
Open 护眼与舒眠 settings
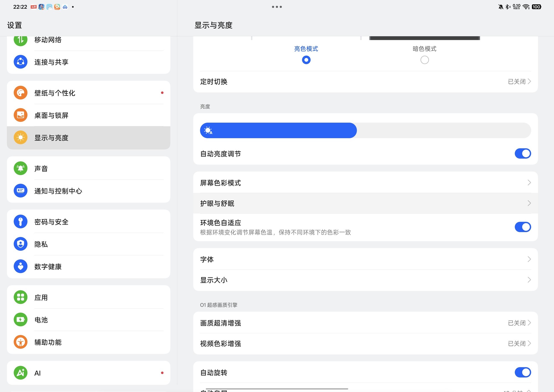[365, 203]
